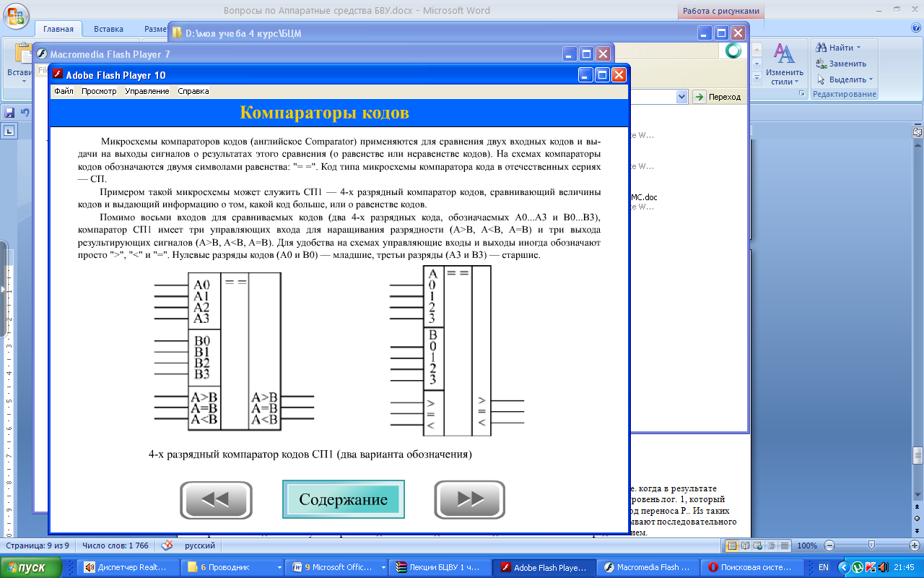The height and width of the screenshot is (578, 924).
Task: Click the tab stop selector in Word ruler
Action: pyautogui.click(x=9, y=131)
